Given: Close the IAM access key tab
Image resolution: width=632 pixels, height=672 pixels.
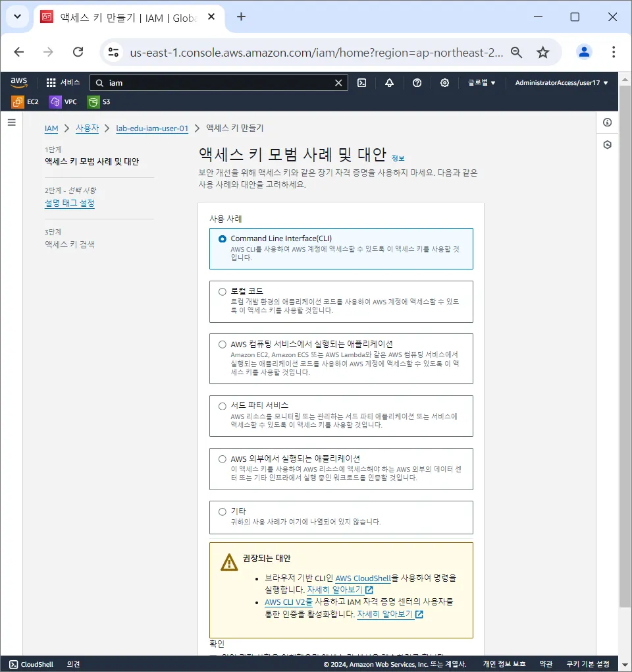Looking at the screenshot, I should tap(211, 16).
